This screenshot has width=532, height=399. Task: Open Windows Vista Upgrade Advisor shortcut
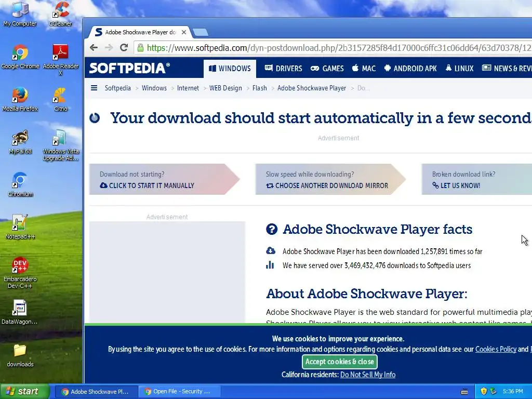click(x=60, y=145)
